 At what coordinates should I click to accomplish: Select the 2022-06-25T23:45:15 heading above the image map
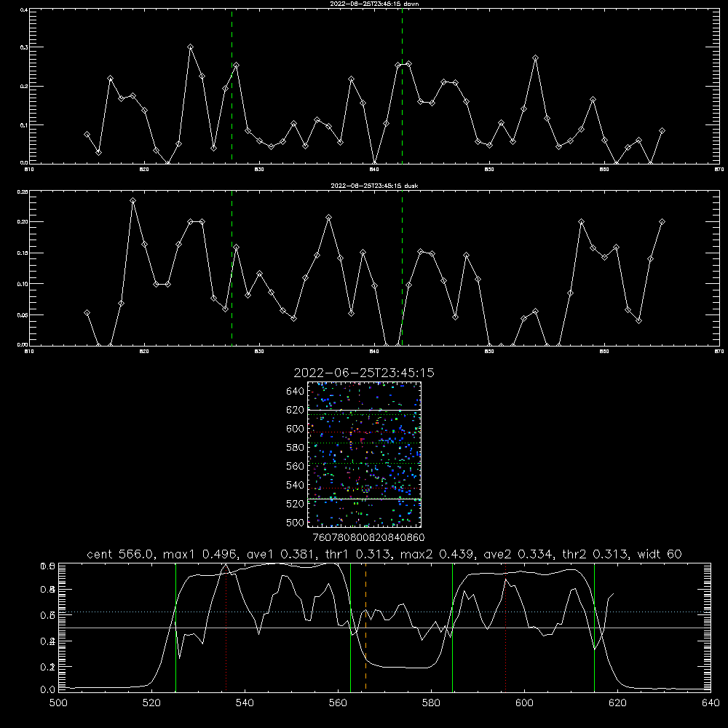pyautogui.click(x=364, y=373)
